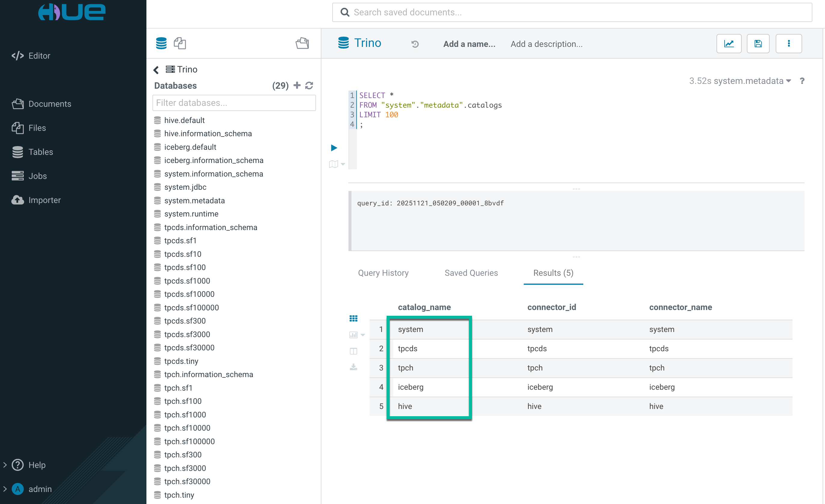
Task: Open the results chart type dropdown
Action: 363,335
